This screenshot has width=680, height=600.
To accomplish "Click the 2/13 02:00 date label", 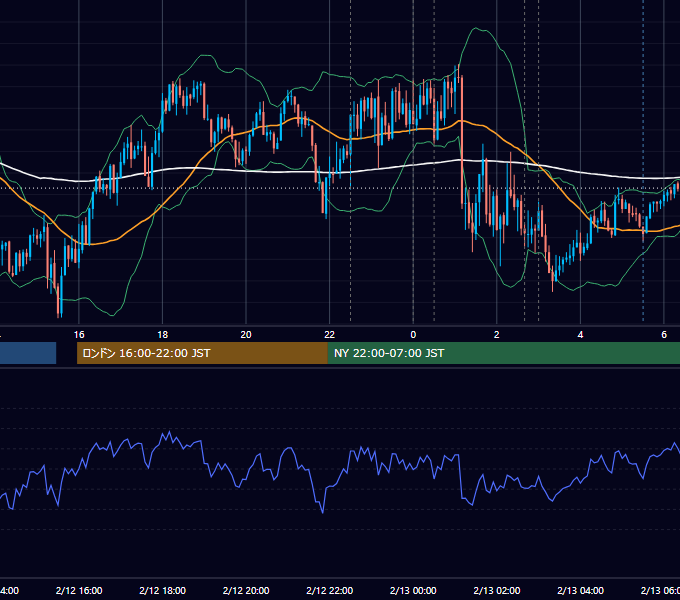I will [497, 590].
